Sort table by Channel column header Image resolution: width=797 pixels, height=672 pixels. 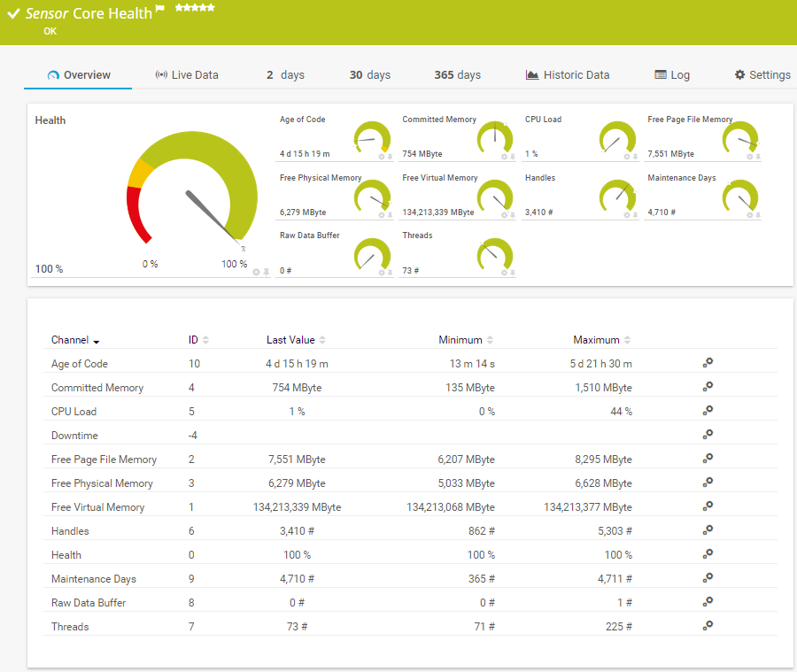75,340
